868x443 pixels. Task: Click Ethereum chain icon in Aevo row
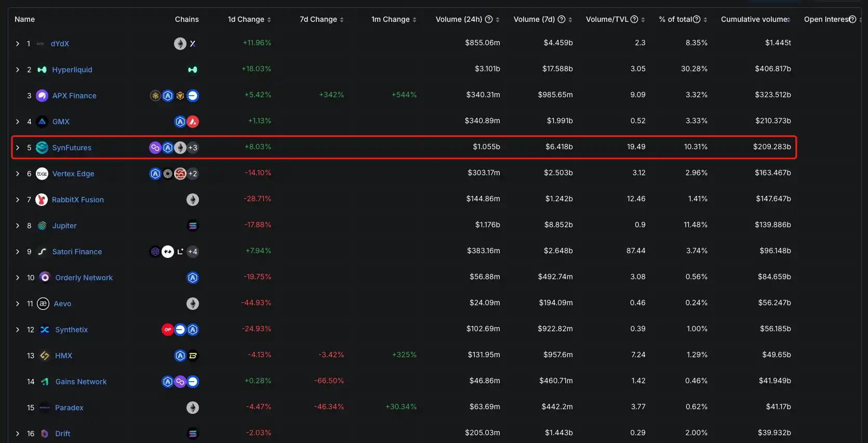pyautogui.click(x=193, y=304)
